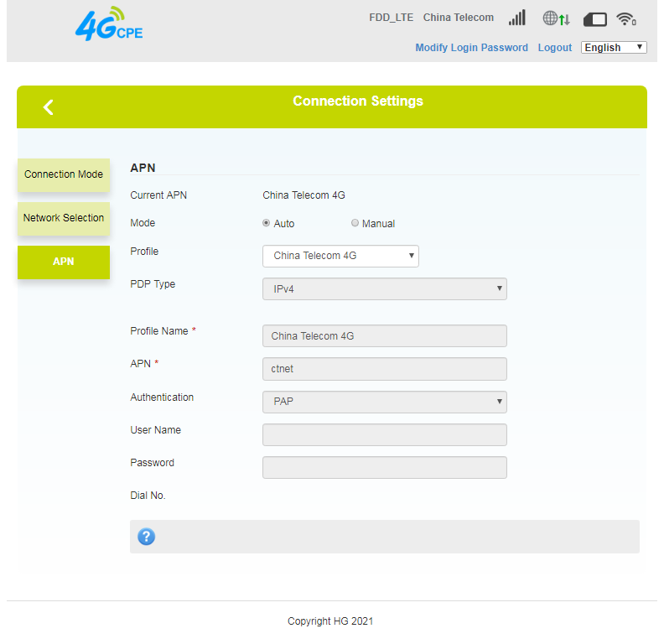Click the Current APN value China Telecom 4G

(303, 195)
